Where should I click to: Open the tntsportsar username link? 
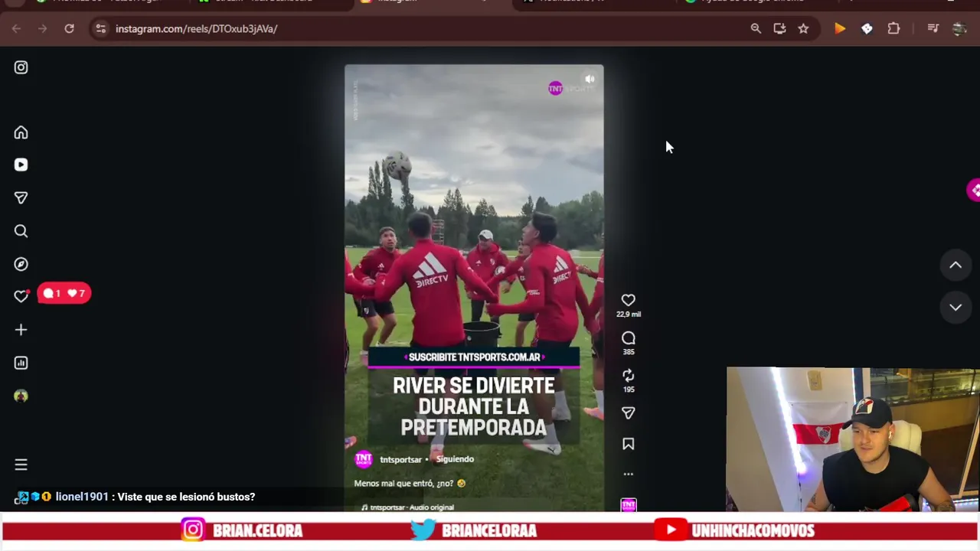(400, 460)
